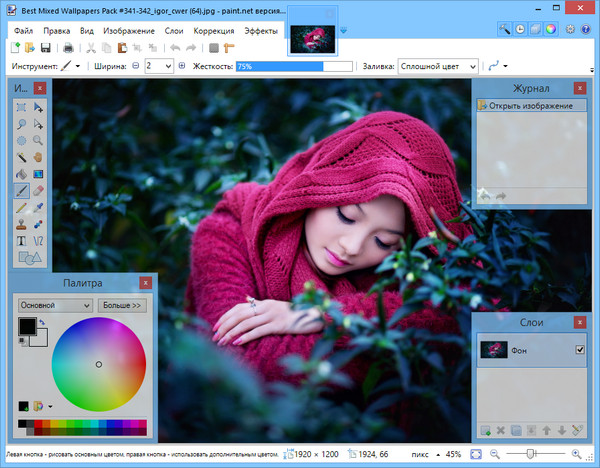Open the Основной color mode dropdown
This screenshot has height=468, width=600.
pos(55,304)
